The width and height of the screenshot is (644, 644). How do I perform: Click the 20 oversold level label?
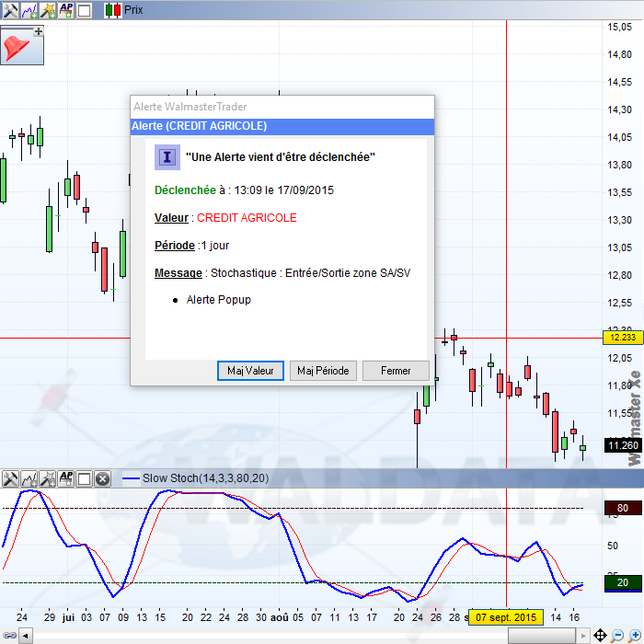[x=623, y=582]
